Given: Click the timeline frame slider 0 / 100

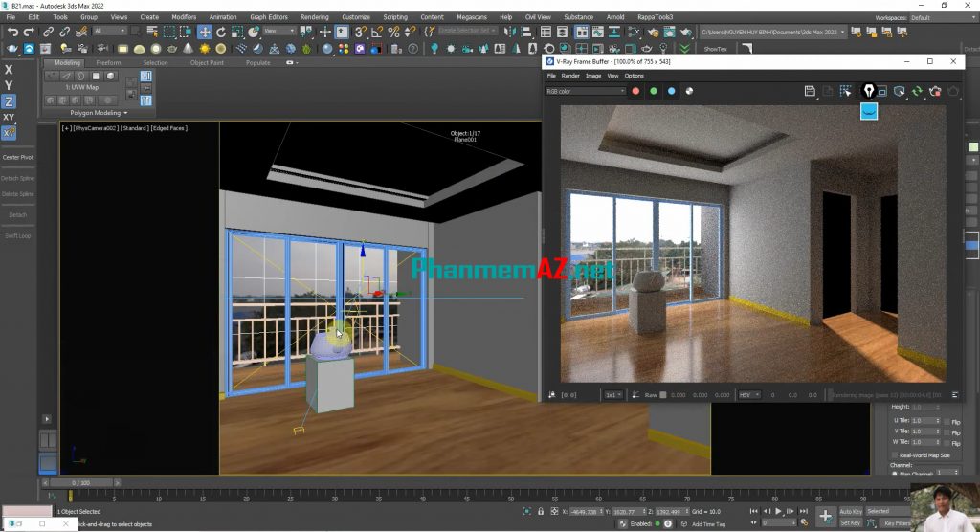Looking at the screenshot, I should tap(81, 482).
